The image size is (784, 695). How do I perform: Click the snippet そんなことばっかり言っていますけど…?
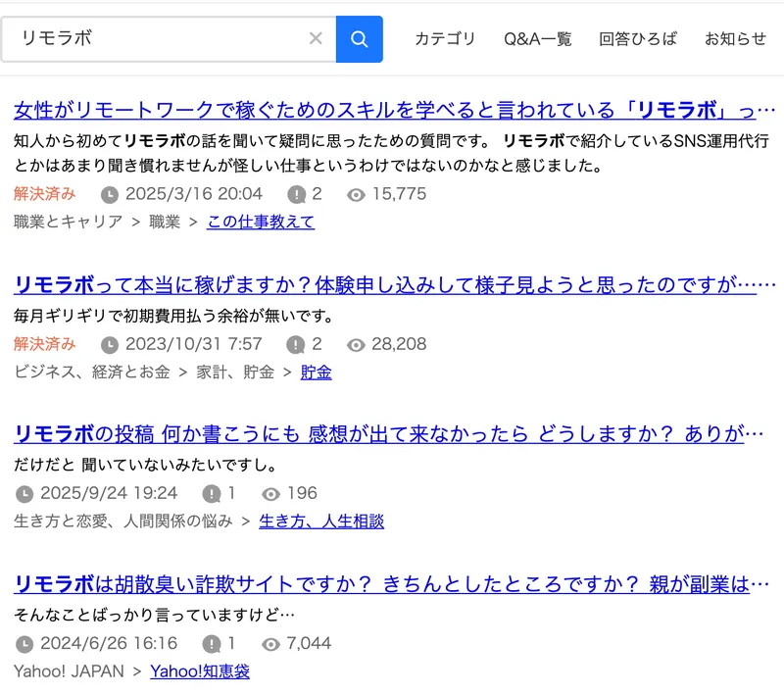pos(154,615)
